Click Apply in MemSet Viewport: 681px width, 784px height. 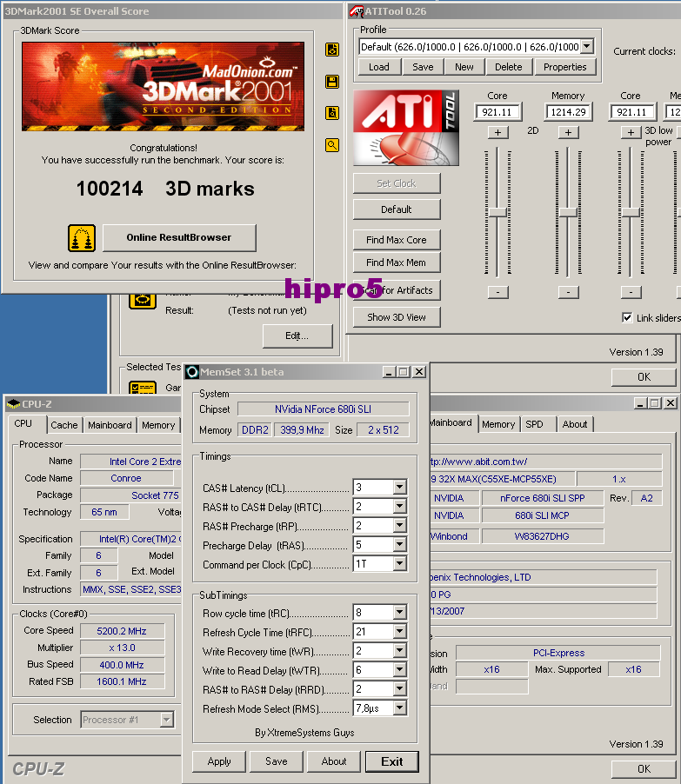219,761
